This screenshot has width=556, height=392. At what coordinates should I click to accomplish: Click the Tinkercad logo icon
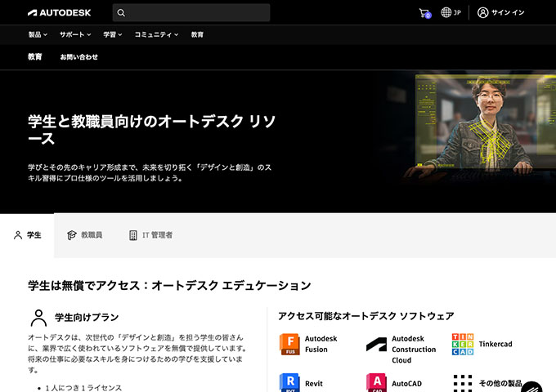(x=463, y=344)
